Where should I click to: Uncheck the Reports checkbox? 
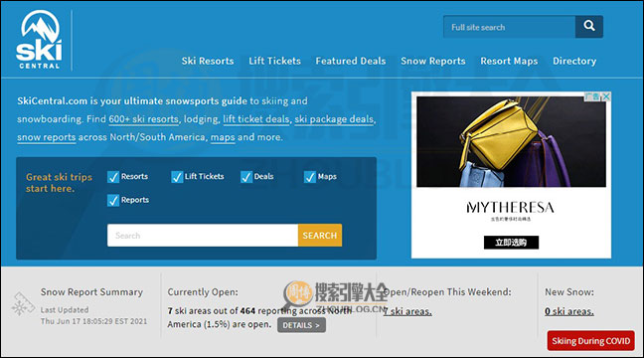click(113, 200)
